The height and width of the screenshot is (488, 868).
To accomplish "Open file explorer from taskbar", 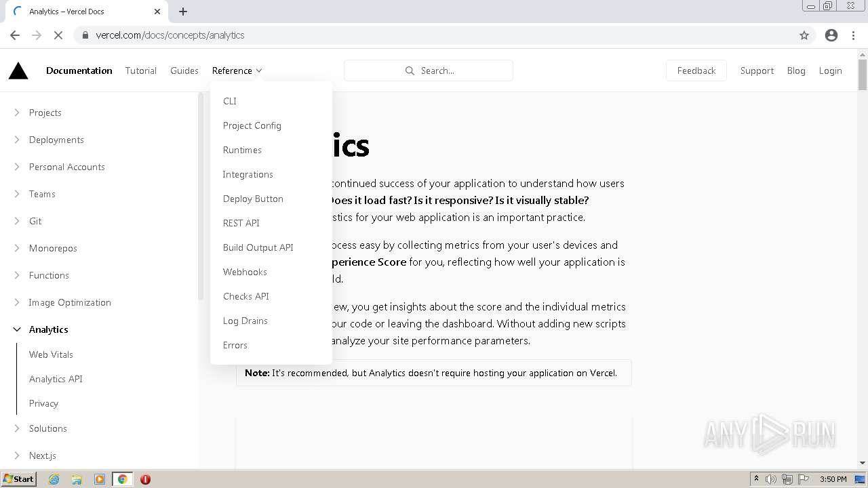I will (x=77, y=479).
